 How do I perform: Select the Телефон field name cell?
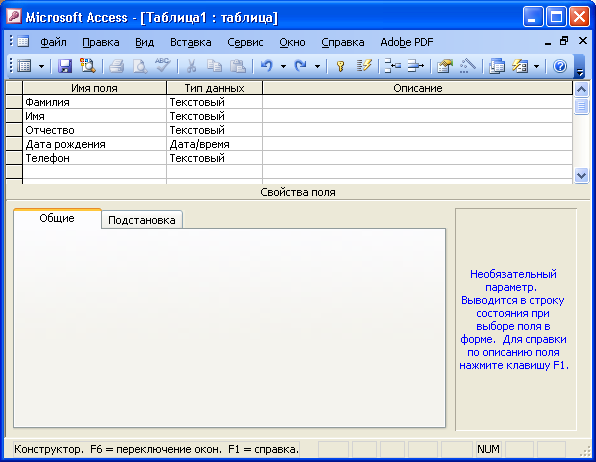tap(94, 158)
